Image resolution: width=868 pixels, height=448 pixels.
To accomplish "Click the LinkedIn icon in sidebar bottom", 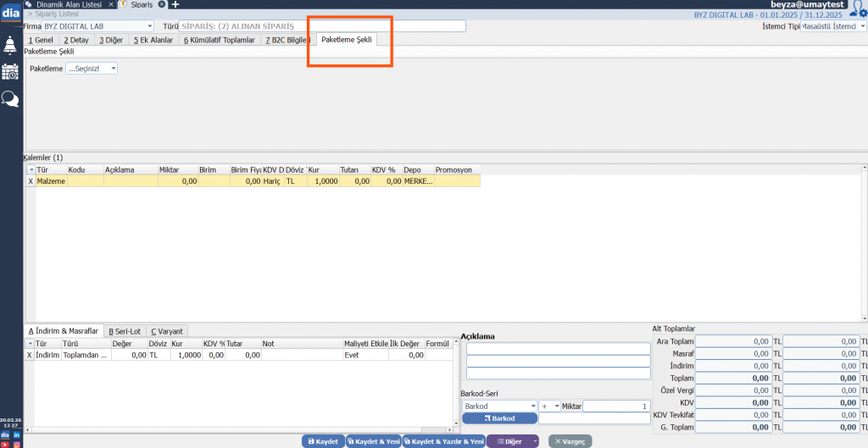I will (17, 434).
